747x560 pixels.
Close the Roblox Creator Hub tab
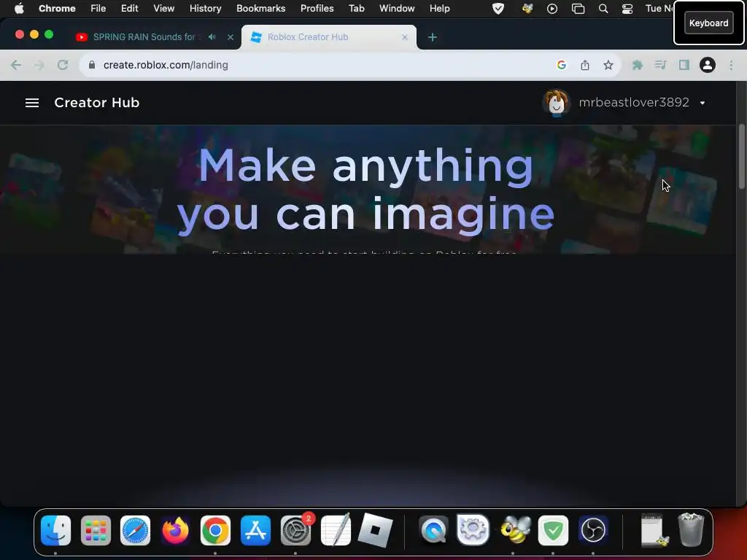pyautogui.click(x=405, y=37)
